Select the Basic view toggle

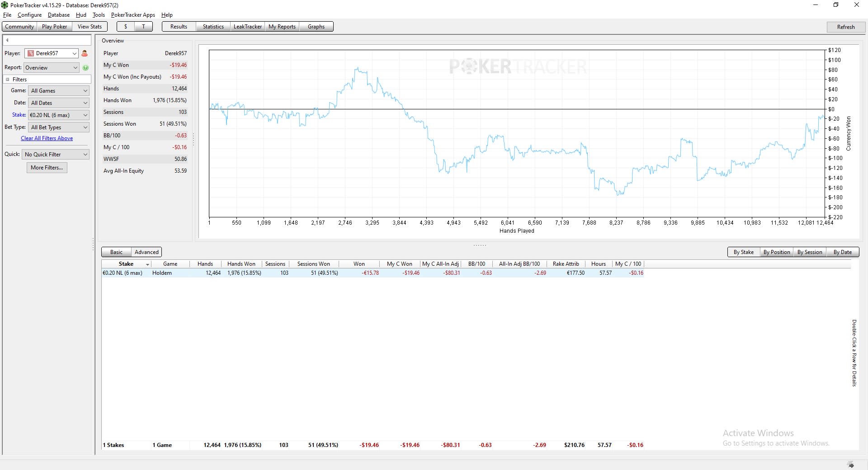click(x=116, y=252)
